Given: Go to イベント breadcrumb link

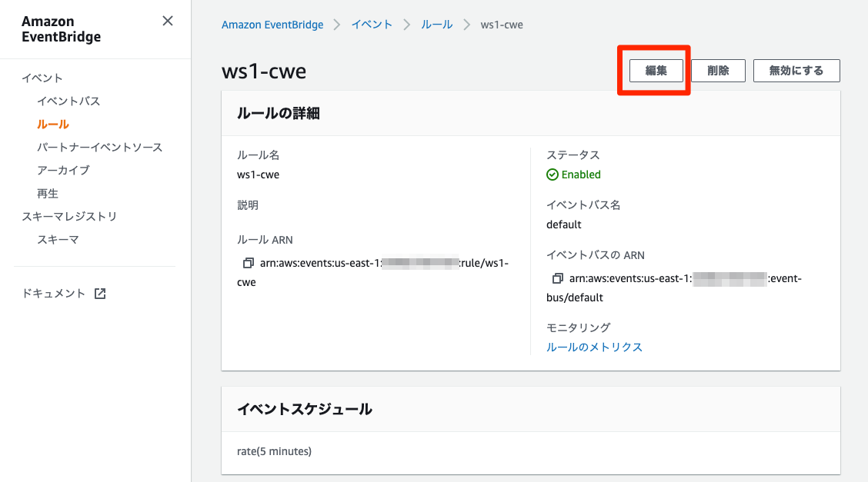Looking at the screenshot, I should click(372, 25).
